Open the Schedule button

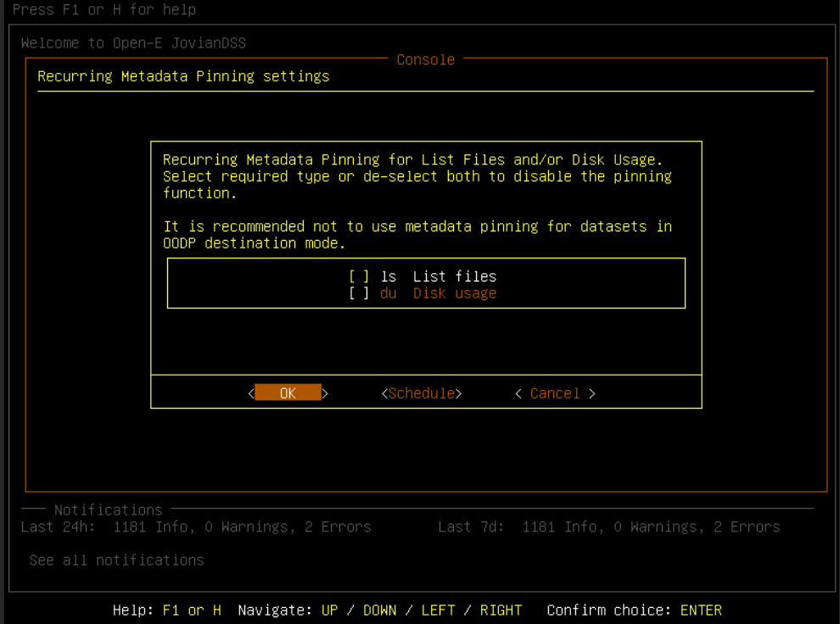click(422, 393)
